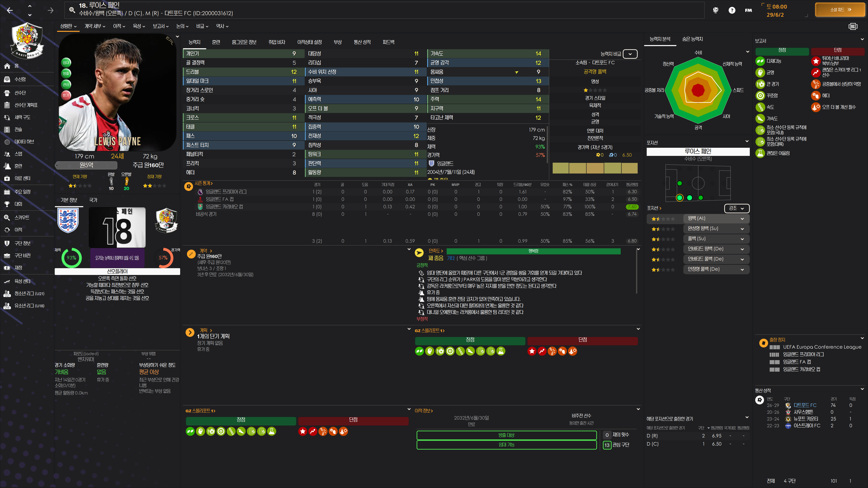
Task: Open the 육성 menu
Action: 139,26
